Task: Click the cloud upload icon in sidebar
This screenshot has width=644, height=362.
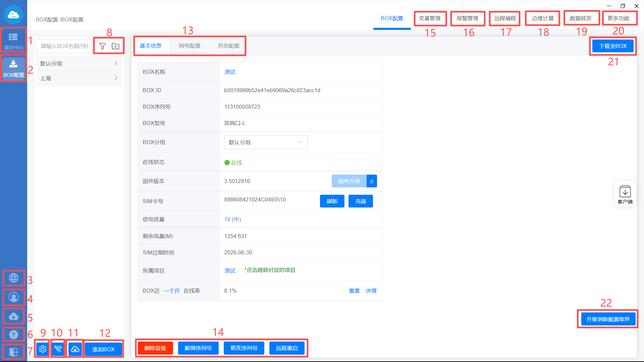Action: click(13, 316)
